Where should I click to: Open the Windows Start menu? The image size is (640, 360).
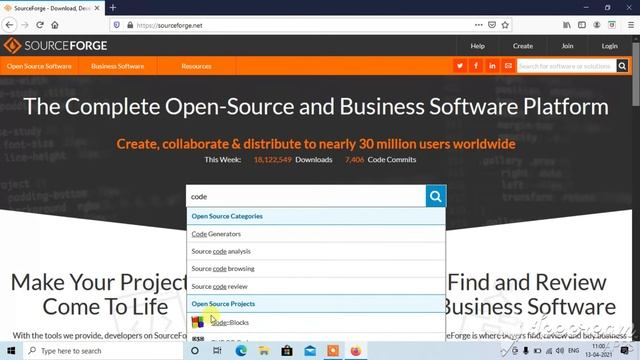(11, 351)
